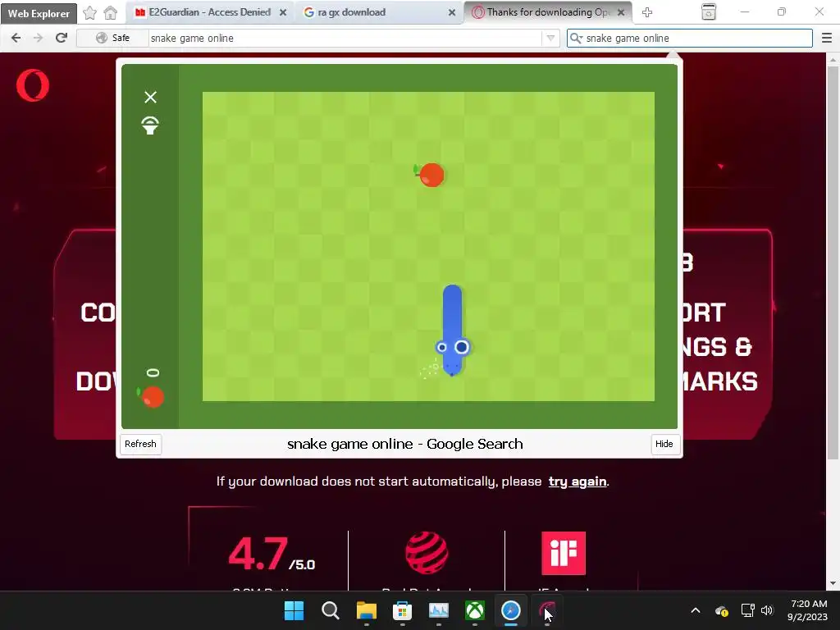Viewport: 840px width, 630px height.
Task: Select 'Thanks for downloading Opera' tab
Action: [547, 12]
